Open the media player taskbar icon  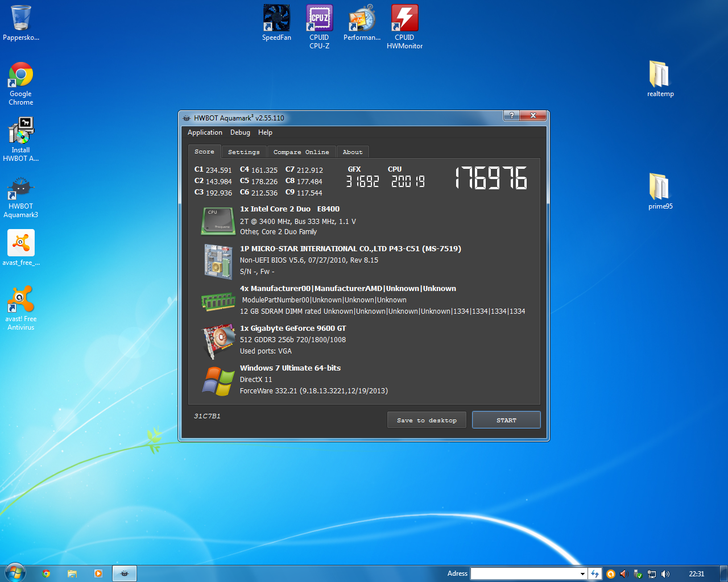[x=98, y=573]
